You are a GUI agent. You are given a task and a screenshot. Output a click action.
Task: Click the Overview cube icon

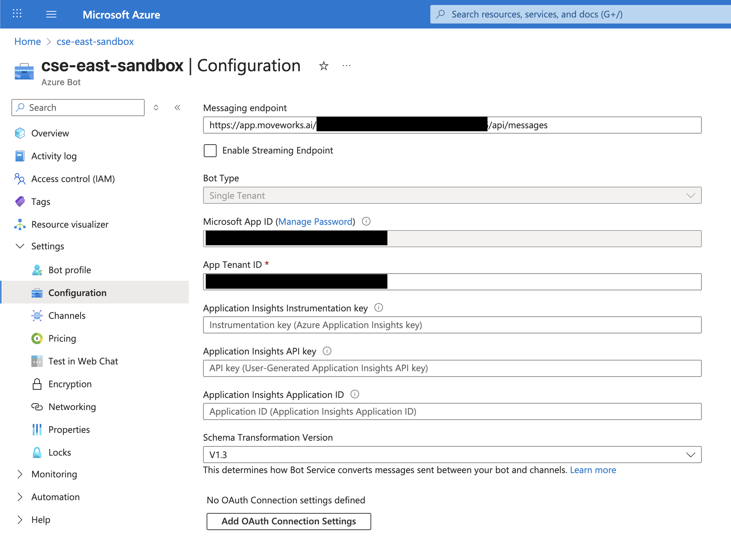tap(20, 133)
